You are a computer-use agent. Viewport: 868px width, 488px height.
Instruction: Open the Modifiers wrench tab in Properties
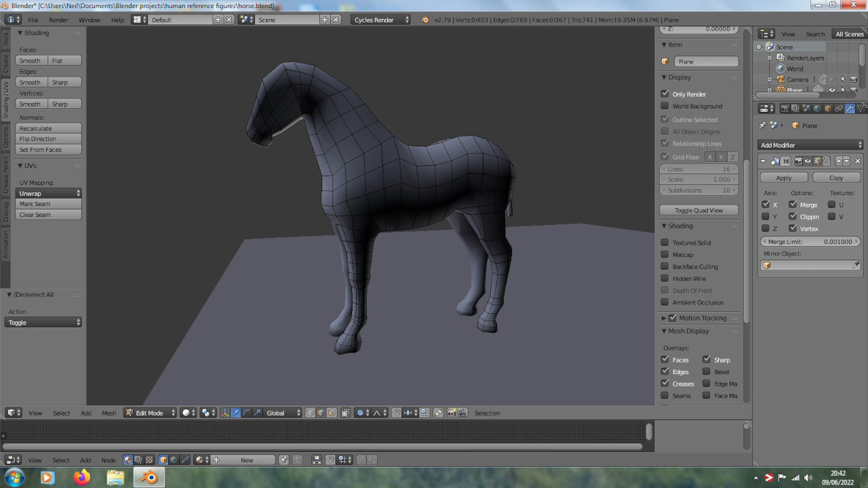[x=850, y=108]
